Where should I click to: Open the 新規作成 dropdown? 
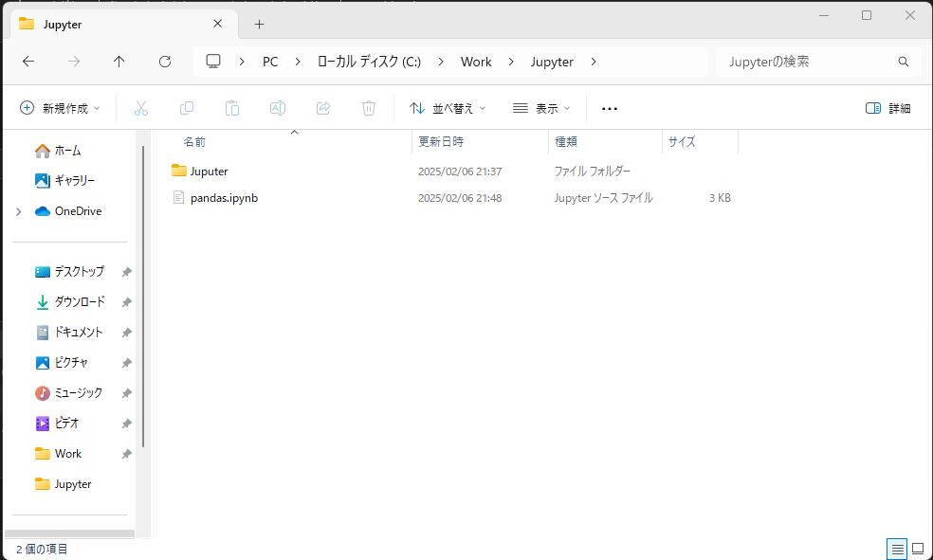click(x=60, y=108)
